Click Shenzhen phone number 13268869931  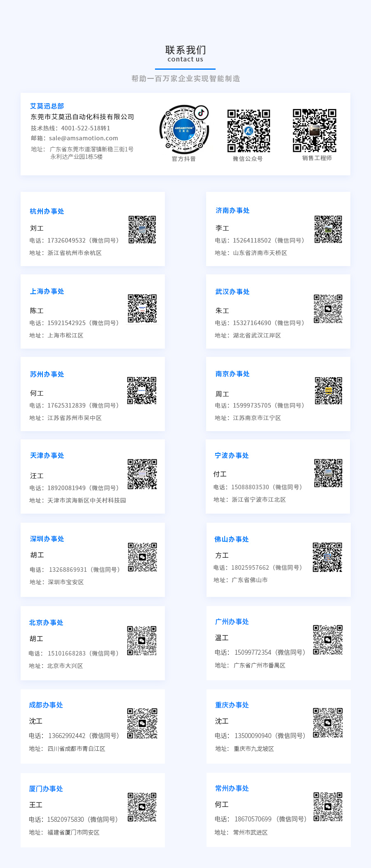pos(68,570)
